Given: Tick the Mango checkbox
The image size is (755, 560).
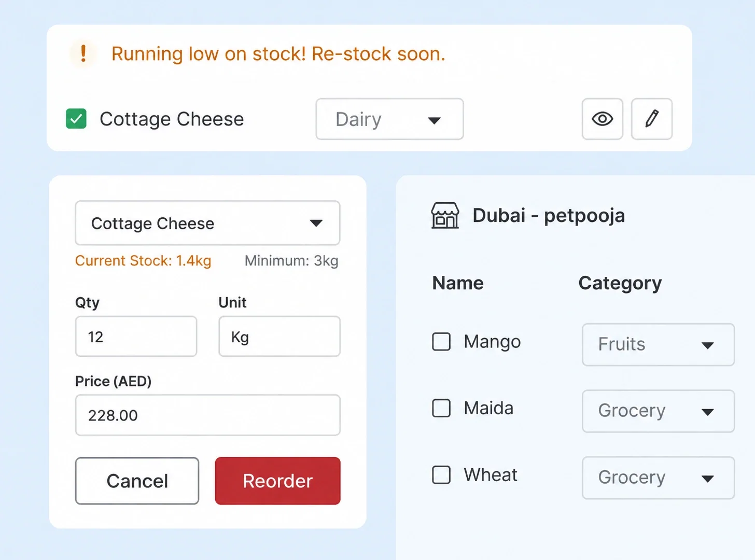Looking at the screenshot, I should (441, 342).
